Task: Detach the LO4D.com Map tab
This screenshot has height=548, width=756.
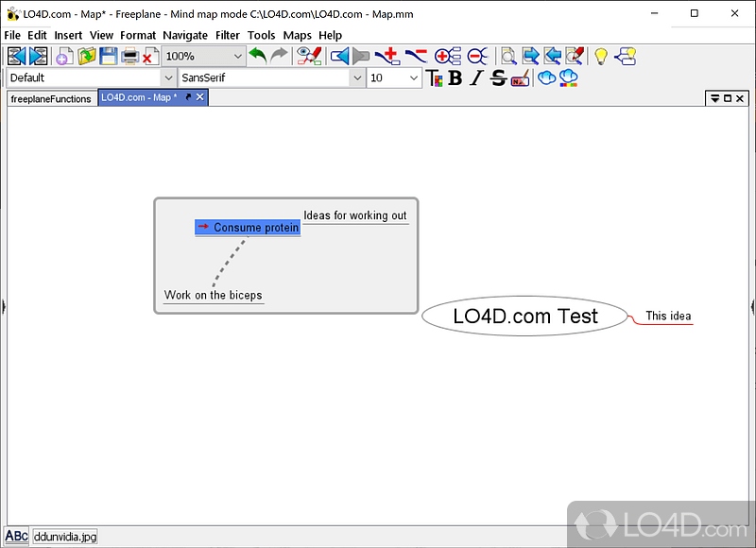Action: click(x=188, y=97)
